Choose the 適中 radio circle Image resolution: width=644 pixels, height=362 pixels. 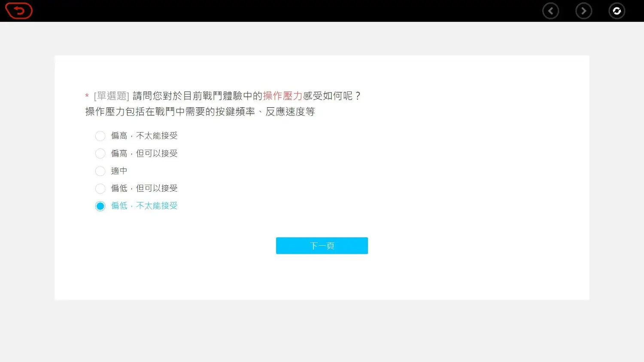click(100, 171)
